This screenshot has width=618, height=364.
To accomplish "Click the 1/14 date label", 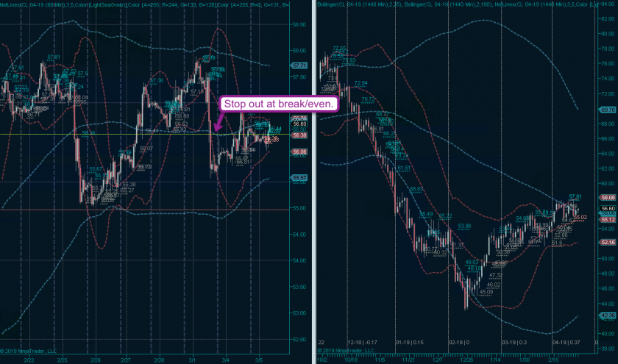I will pos(496,360).
